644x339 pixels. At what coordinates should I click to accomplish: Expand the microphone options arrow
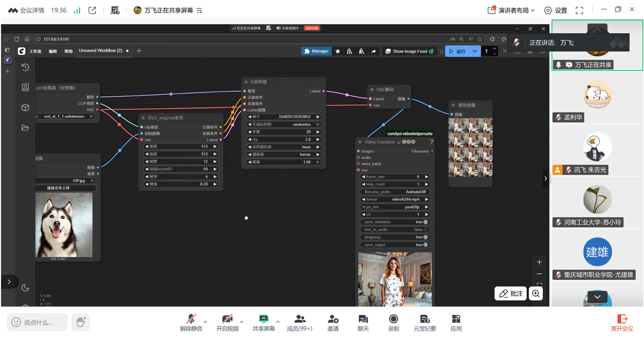[x=205, y=322]
